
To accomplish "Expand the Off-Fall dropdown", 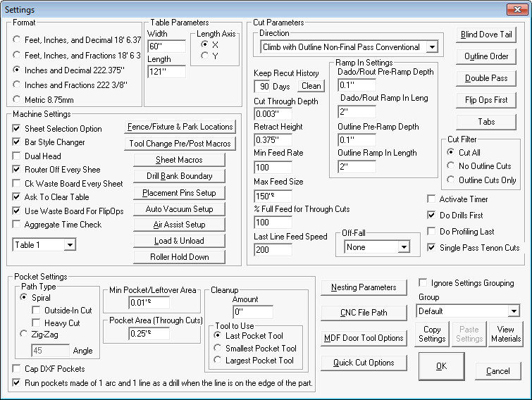I will (403, 247).
